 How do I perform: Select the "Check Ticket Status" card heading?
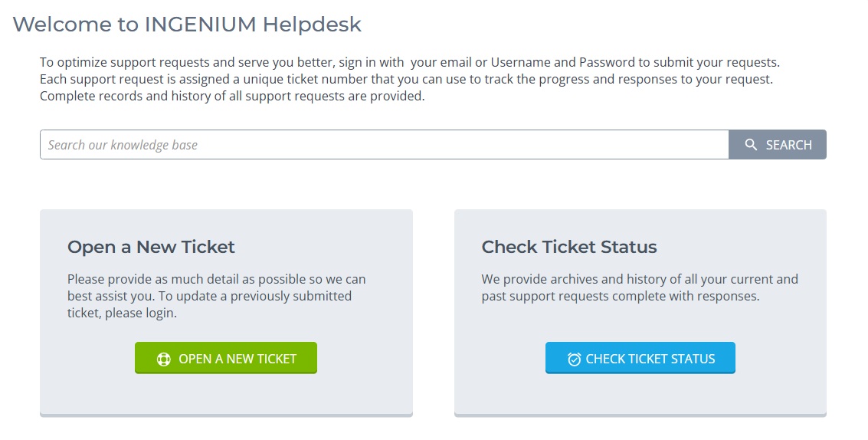click(569, 247)
